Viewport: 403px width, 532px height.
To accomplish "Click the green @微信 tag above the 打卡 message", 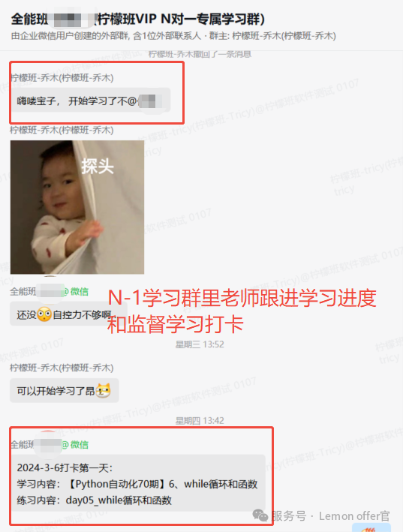I will (75, 444).
